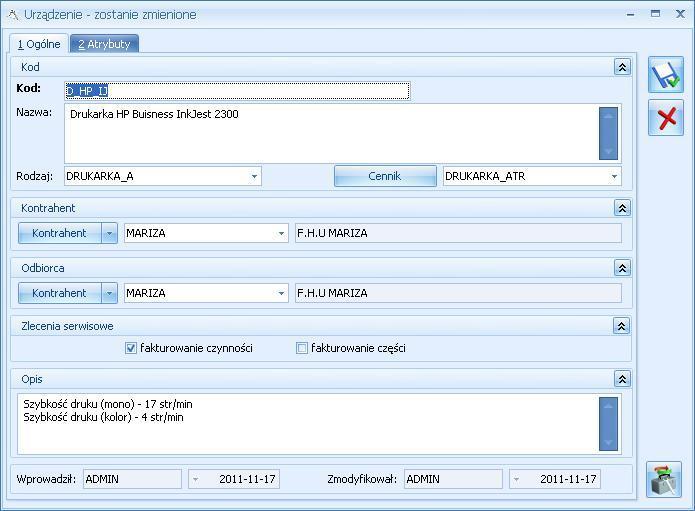The image size is (695, 511).
Task: Click Kontrahent button in Kontrahent section
Action: pyautogui.click(x=60, y=233)
